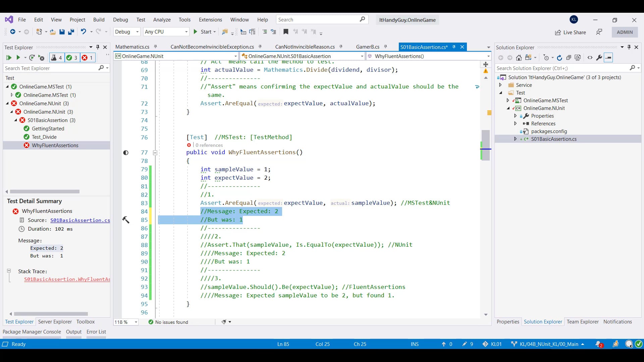Toggle a bookmark in the editor toolbar
The image size is (644, 362).
tap(285, 32)
